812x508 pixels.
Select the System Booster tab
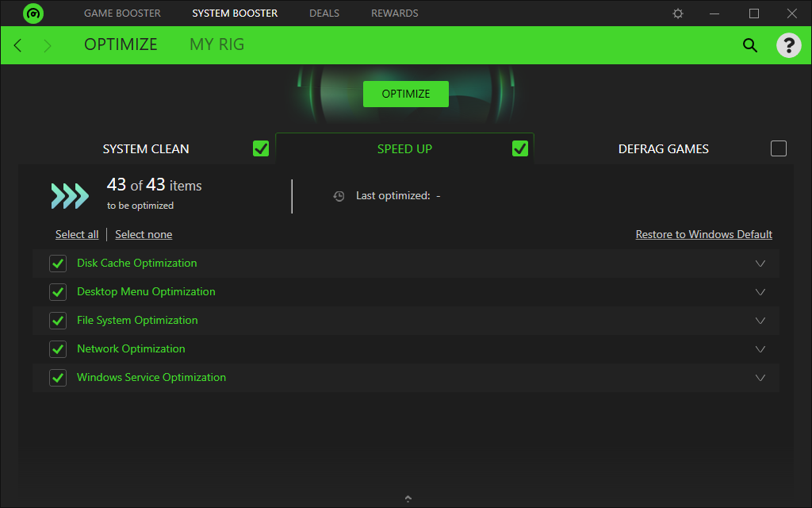(235, 13)
